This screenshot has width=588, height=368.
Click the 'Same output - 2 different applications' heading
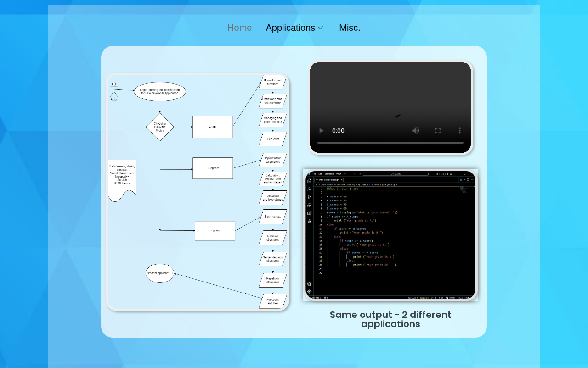tap(390, 319)
